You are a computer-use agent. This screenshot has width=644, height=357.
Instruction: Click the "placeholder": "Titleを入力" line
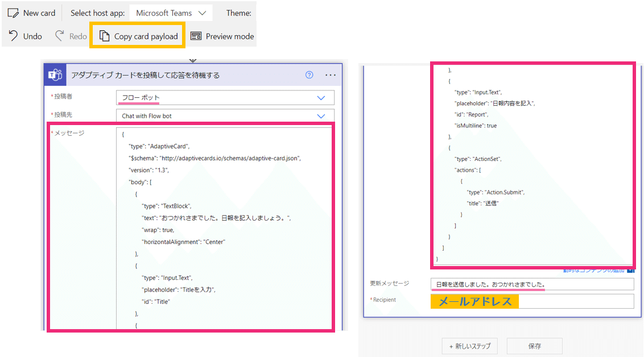pyautogui.click(x=179, y=290)
